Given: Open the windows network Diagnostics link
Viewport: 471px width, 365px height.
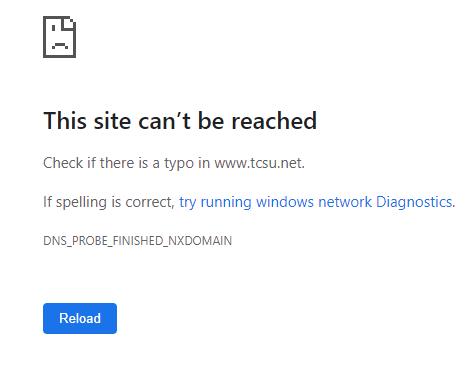Looking at the screenshot, I should [317, 202].
